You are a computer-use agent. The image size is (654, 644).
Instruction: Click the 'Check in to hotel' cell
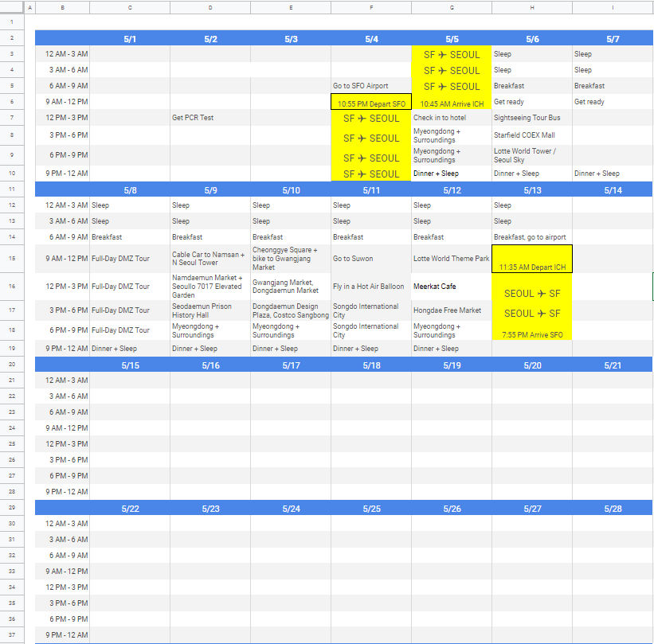(x=452, y=118)
